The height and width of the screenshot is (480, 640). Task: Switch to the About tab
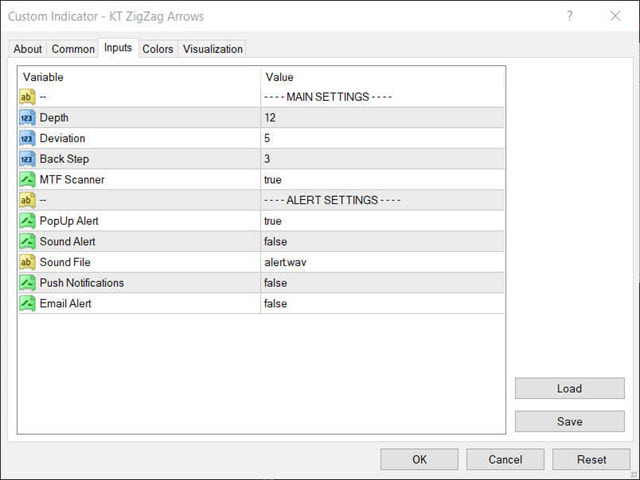pos(28,49)
